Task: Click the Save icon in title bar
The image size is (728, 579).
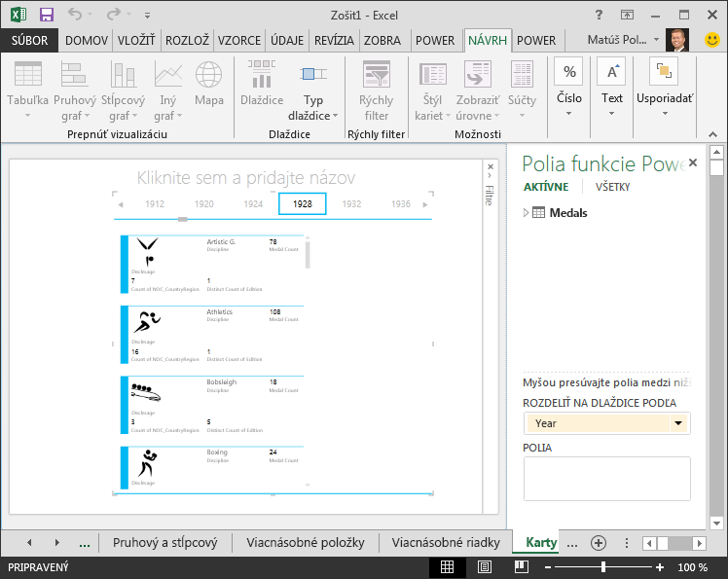Action: pyautogui.click(x=47, y=15)
